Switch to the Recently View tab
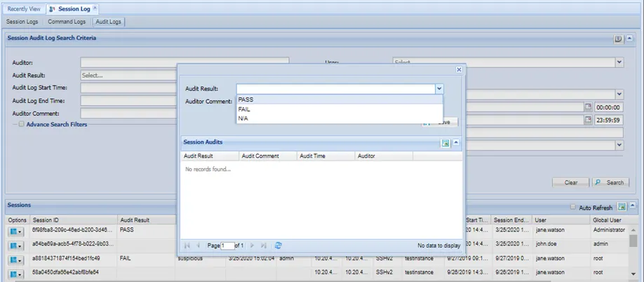The width and height of the screenshot is (644, 282). 24,8
